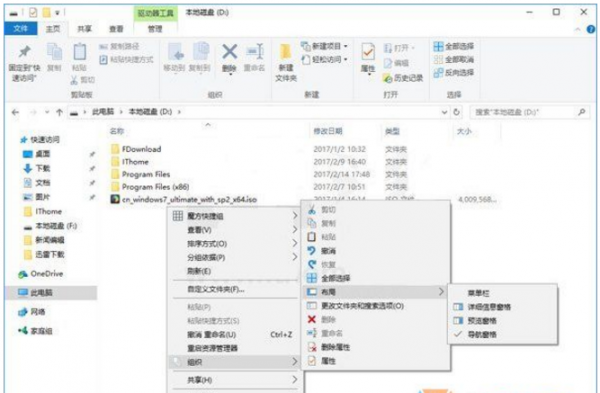600x393 pixels.
Task: Click 复制路径 in the ribbon
Action: tap(119, 47)
